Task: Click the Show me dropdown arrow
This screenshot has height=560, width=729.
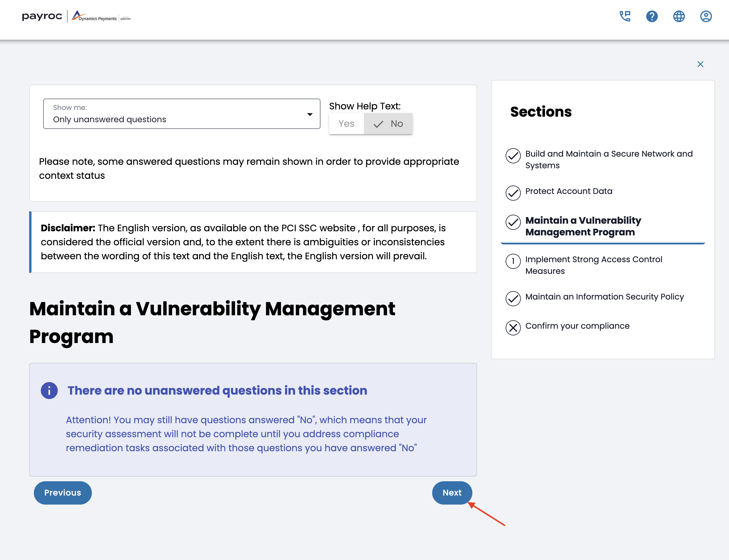Action: [x=310, y=114]
